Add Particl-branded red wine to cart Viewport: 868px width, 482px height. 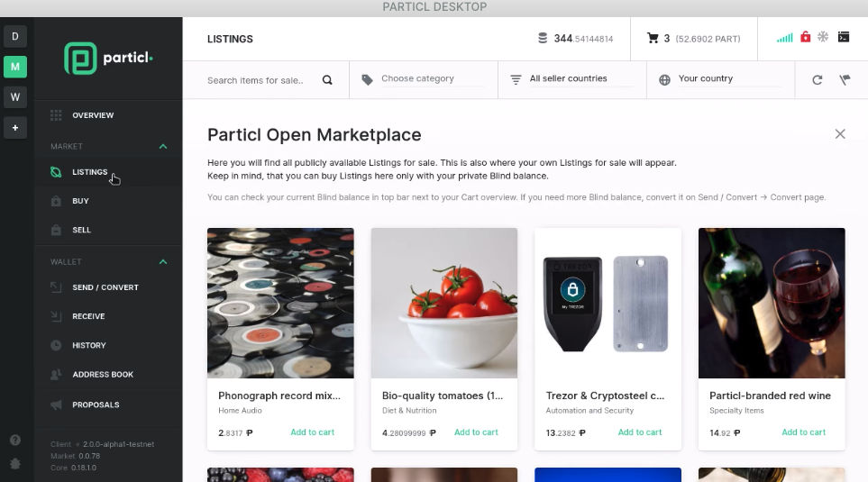click(x=803, y=432)
